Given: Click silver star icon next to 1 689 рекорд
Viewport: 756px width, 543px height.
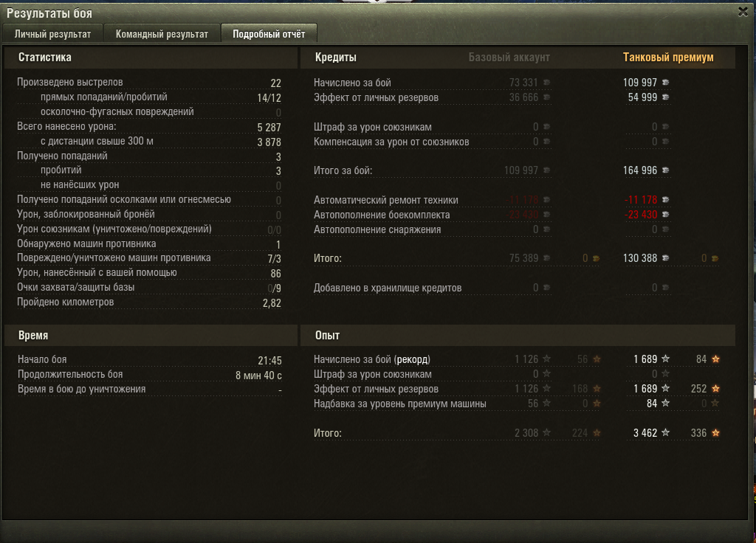Looking at the screenshot, I should click(x=665, y=359).
